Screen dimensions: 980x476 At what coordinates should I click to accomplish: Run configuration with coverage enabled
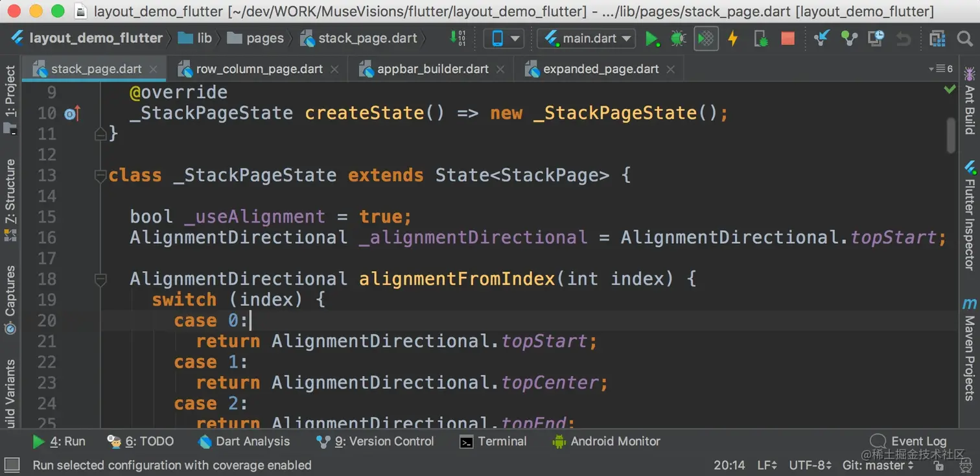point(706,39)
